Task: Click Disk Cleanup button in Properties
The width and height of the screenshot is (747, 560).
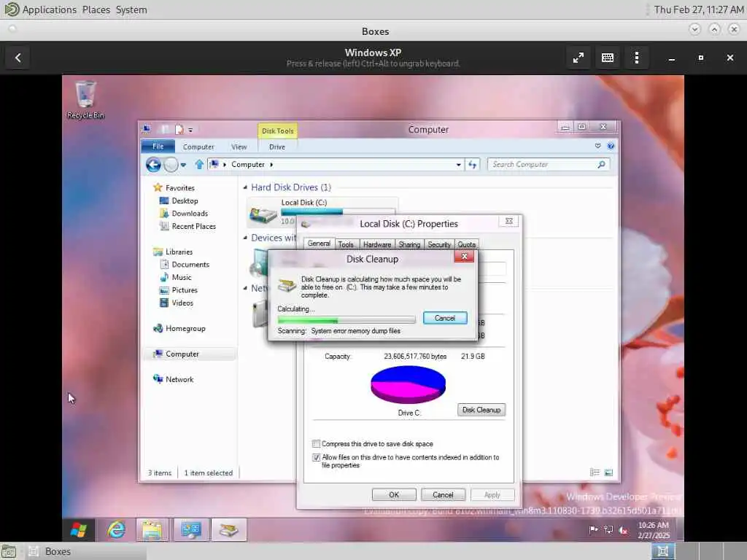Action: [x=481, y=410]
